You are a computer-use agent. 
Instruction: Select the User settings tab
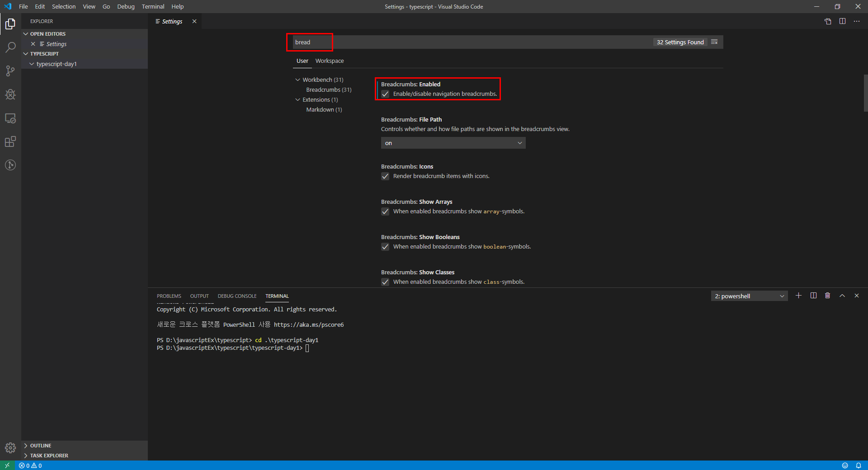click(x=302, y=61)
